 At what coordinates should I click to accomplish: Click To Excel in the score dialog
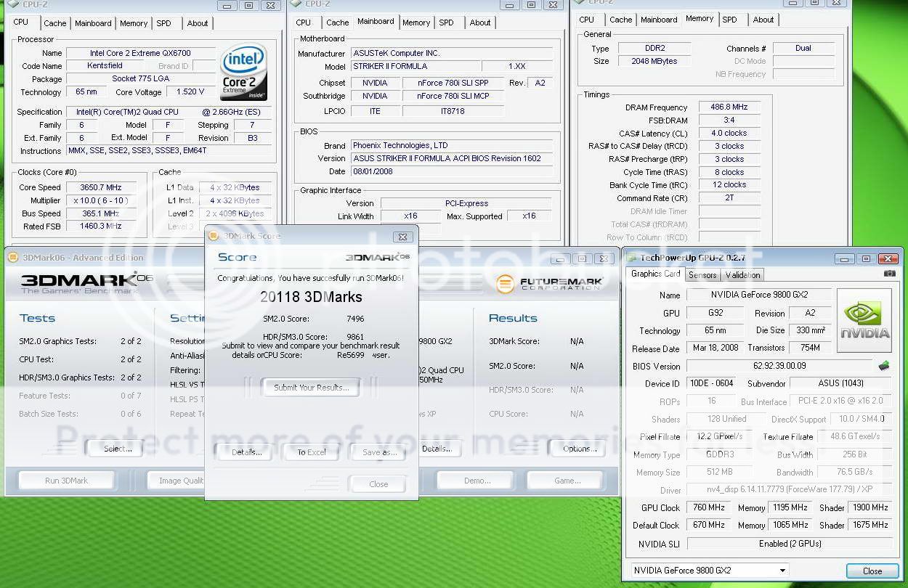311,452
